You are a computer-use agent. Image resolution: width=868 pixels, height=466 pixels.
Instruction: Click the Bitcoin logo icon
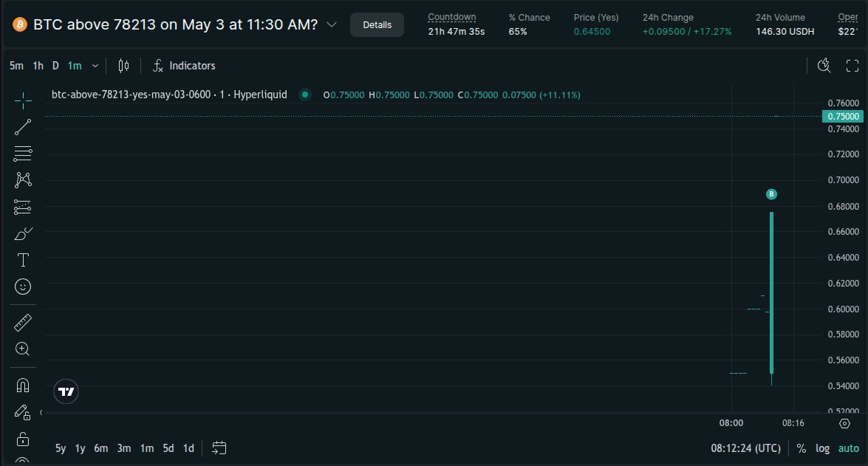click(20, 24)
